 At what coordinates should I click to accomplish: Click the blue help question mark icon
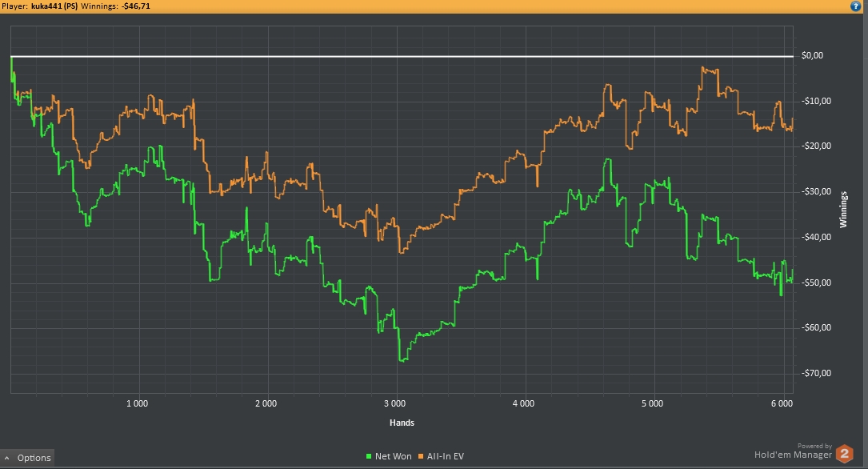click(x=856, y=6)
